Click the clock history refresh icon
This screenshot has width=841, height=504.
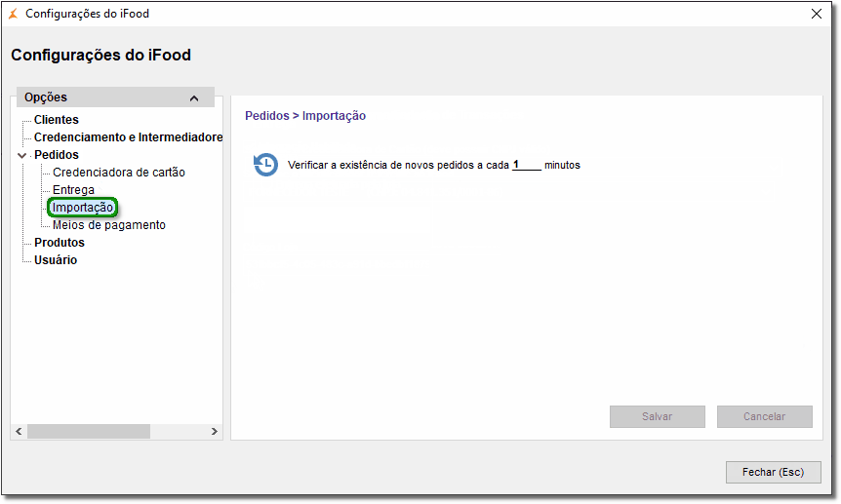click(265, 165)
